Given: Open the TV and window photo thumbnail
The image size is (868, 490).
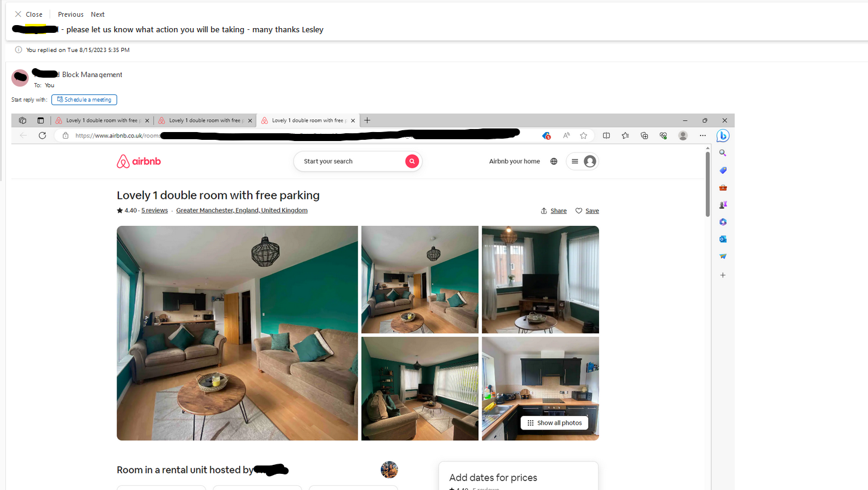Looking at the screenshot, I should pos(540,279).
